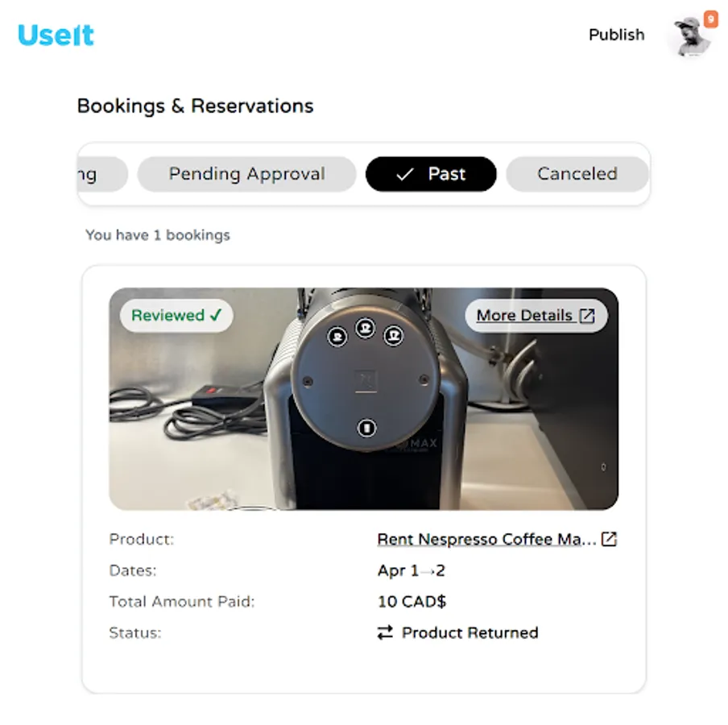Click the external-link icon beside the product name
Viewport: 728px width, 725px height.
click(x=610, y=539)
